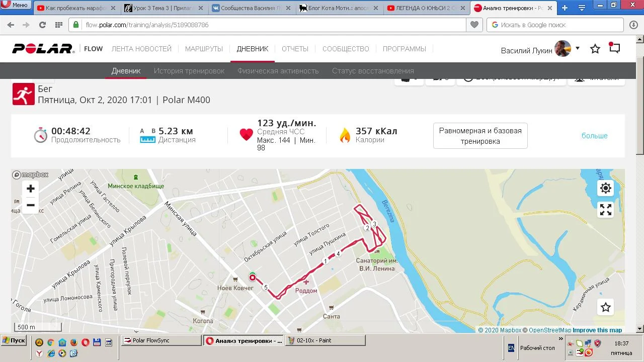Open the favorites star in header

click(x=595, y=49)
